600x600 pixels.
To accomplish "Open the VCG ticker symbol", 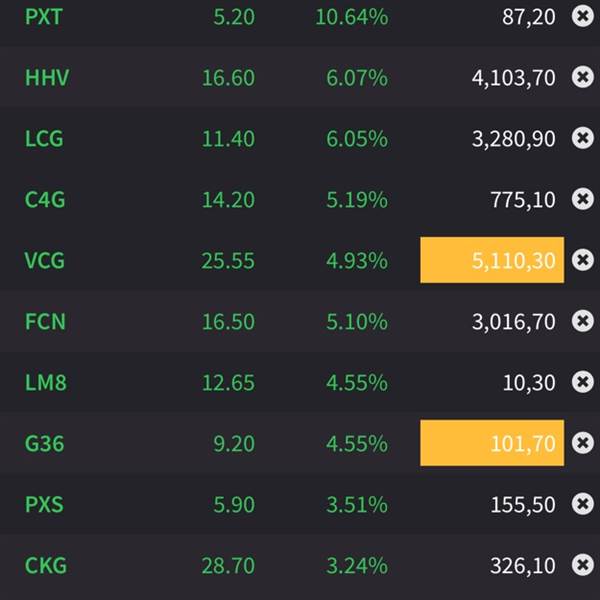I will [46, 261].
